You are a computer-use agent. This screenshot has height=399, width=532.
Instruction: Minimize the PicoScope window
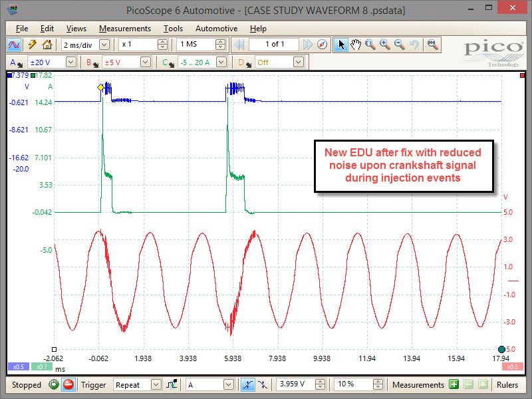[x=471, y=9]
